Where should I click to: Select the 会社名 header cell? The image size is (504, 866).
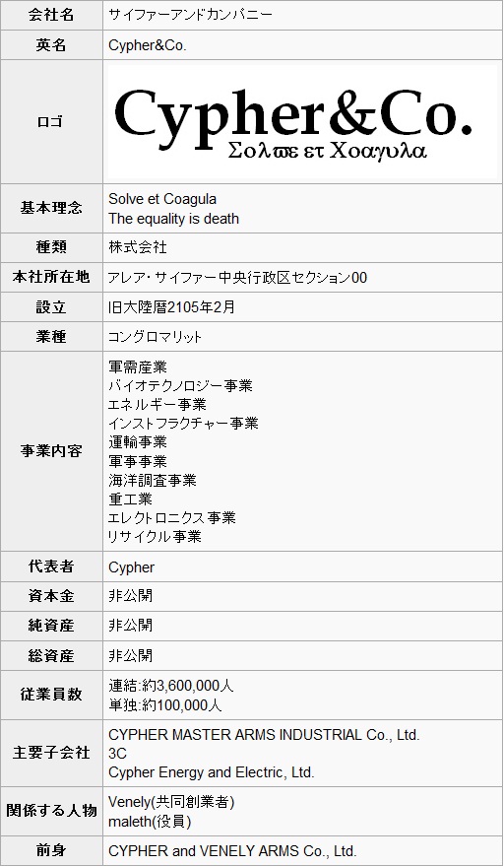51,16
